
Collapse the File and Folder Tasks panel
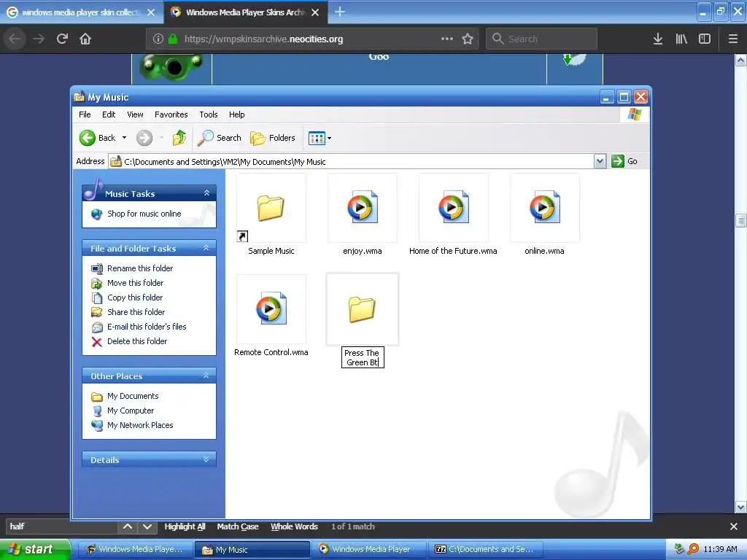point(206,248)
